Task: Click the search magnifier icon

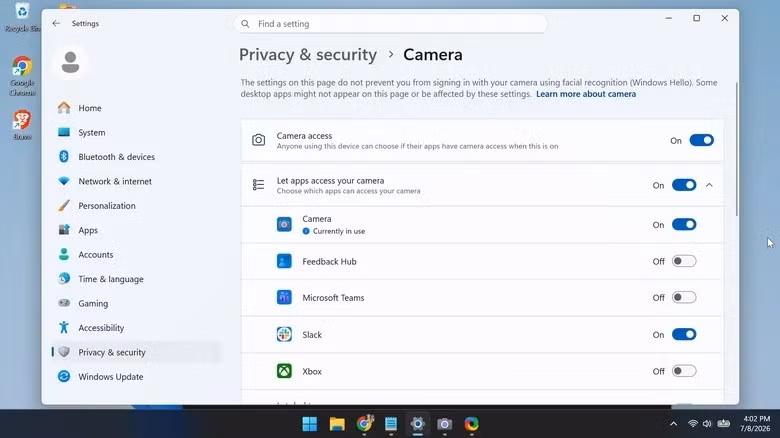Action: 245,23
